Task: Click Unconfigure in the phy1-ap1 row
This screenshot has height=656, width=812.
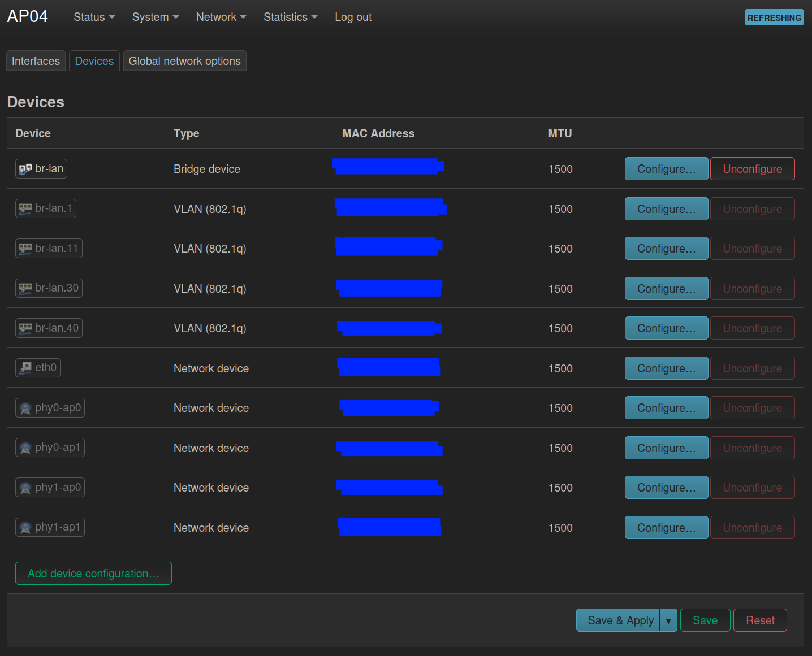Action: [753, 528]
